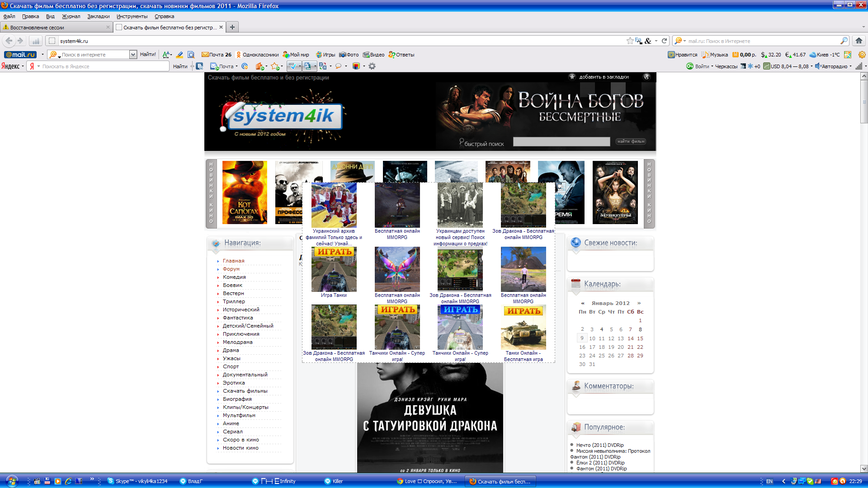
Task: Click the @mail.ru logo on toolbar
Action: pyautogui.click(x=20, y=55)
